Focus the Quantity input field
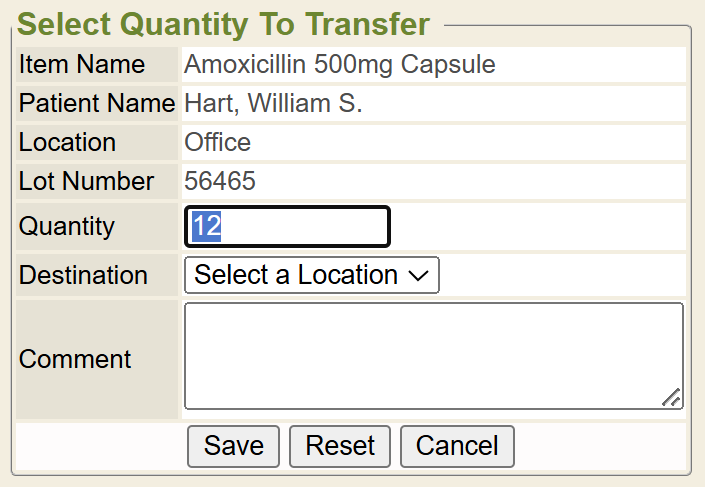705x487 pixels. pyautogui.click(x=287, y=227)
